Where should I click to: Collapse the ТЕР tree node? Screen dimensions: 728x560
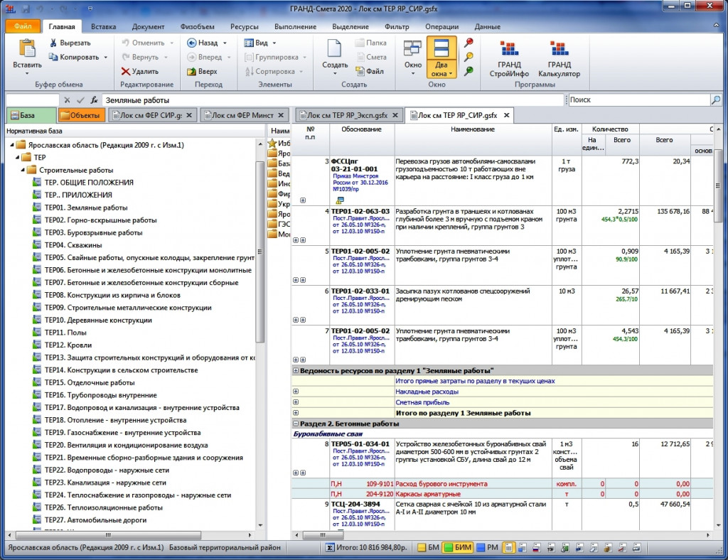point(18,158)
